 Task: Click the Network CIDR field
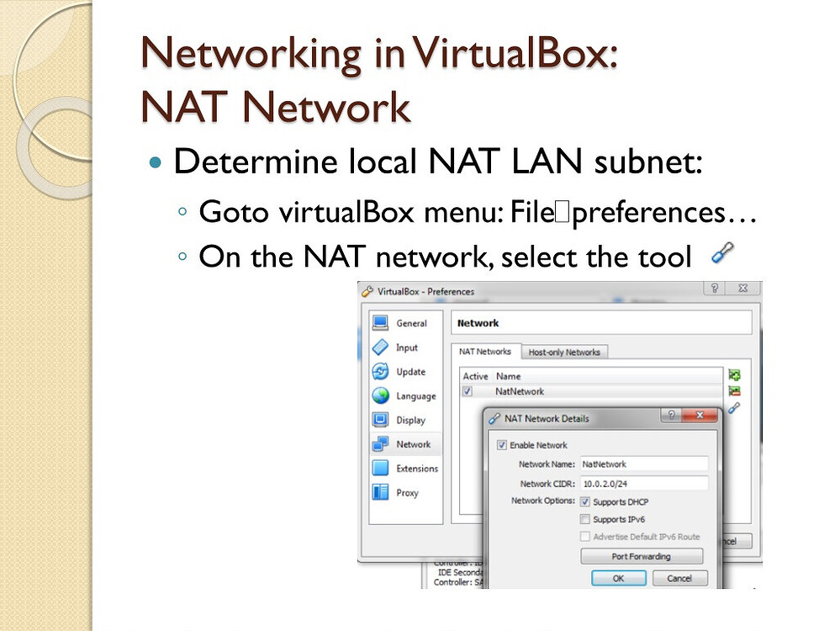click(644, 484)
